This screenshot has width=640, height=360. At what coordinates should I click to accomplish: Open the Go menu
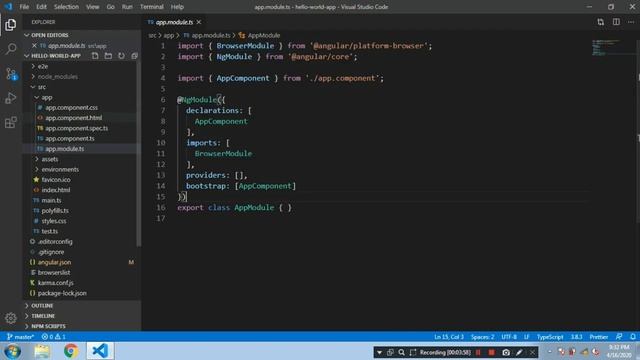(111, 7)
